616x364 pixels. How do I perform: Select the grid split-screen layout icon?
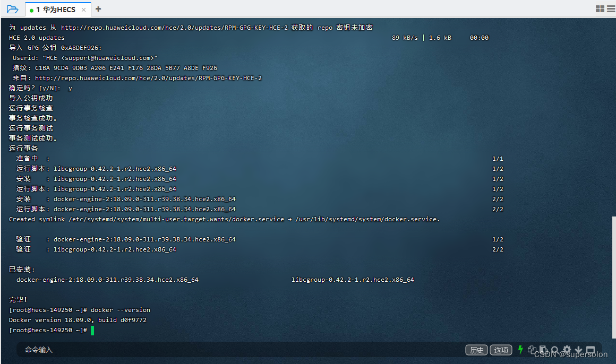pyautogui.click(x=600, y=9)
